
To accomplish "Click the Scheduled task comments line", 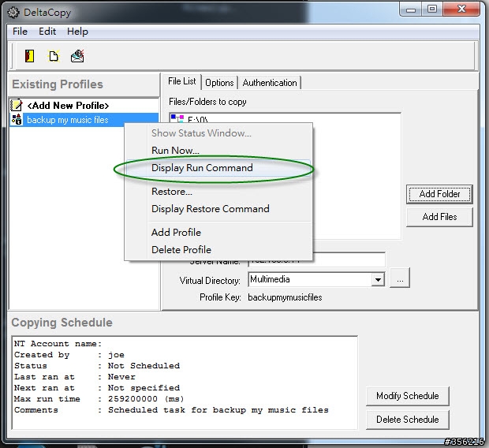I will [x=171, y=410].
